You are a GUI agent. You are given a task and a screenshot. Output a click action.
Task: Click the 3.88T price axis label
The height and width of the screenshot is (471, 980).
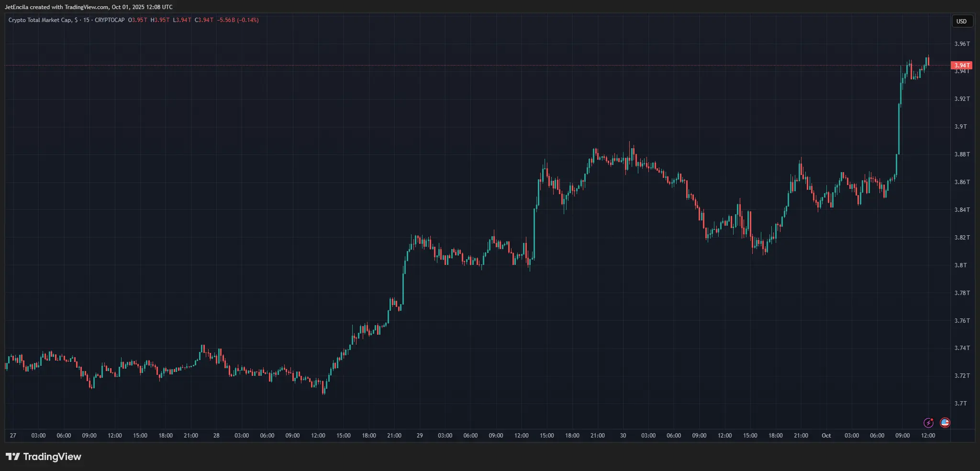962,154
